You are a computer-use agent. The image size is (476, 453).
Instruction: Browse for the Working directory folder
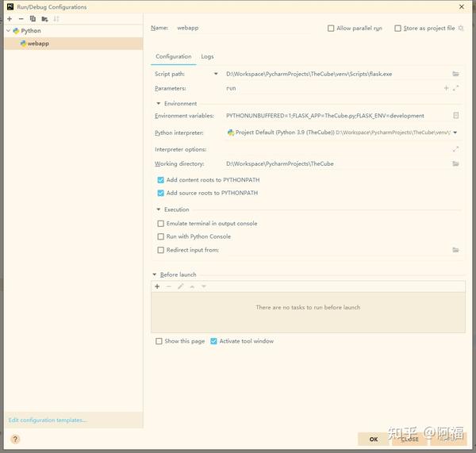coord(455,163)
